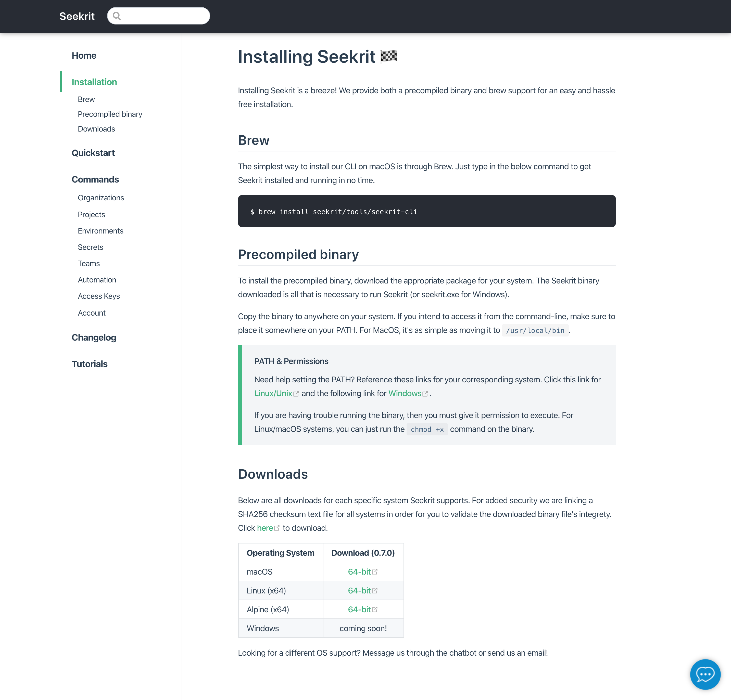
Task: Download the Linux (x64) 64-bit binary
Action: (x=359, y=590)
